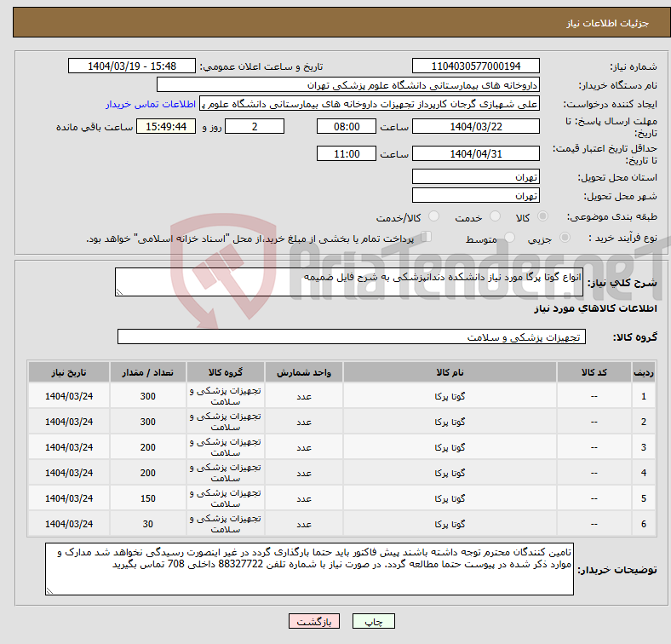
Task: Click جزئیات اطلاعات نیاز header title
Action: (x=607, y=23)
